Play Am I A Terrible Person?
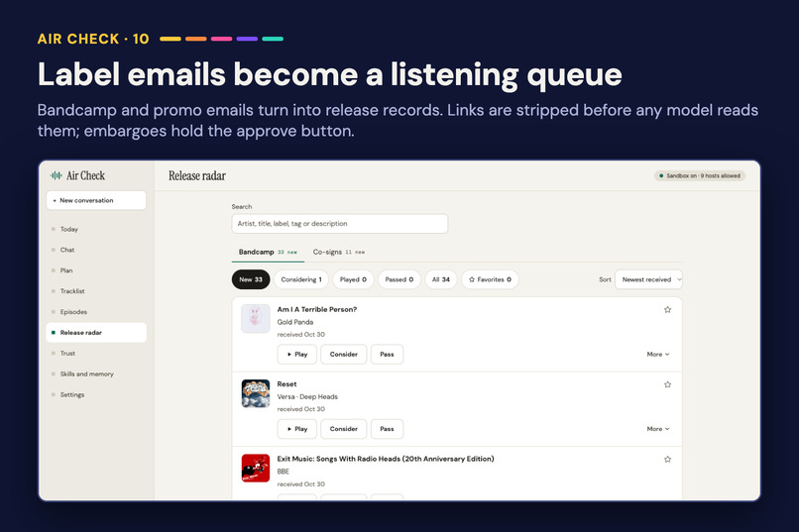The height and width of the screenshot is (532, 799). coord(297,355)
